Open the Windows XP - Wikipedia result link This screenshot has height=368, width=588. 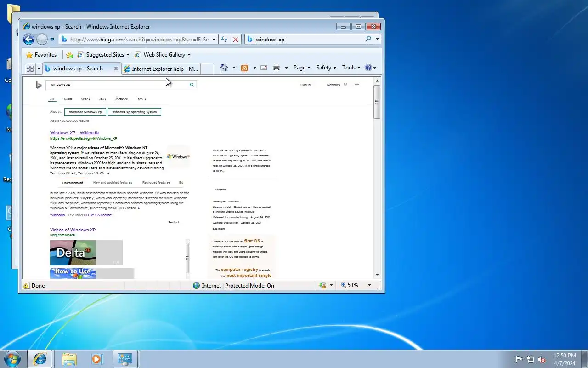point(74,133)
